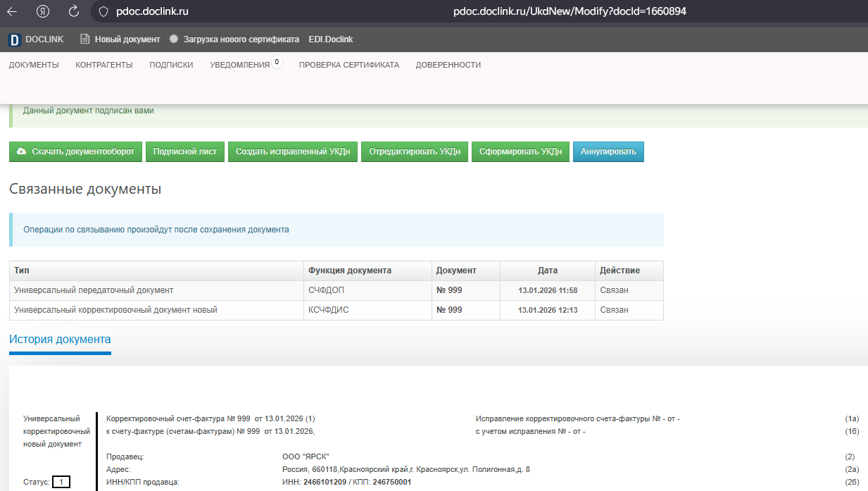This screenshot has width=868, height=491.
Task: Go back with the browser back arrow
Action: coord(12,11)
